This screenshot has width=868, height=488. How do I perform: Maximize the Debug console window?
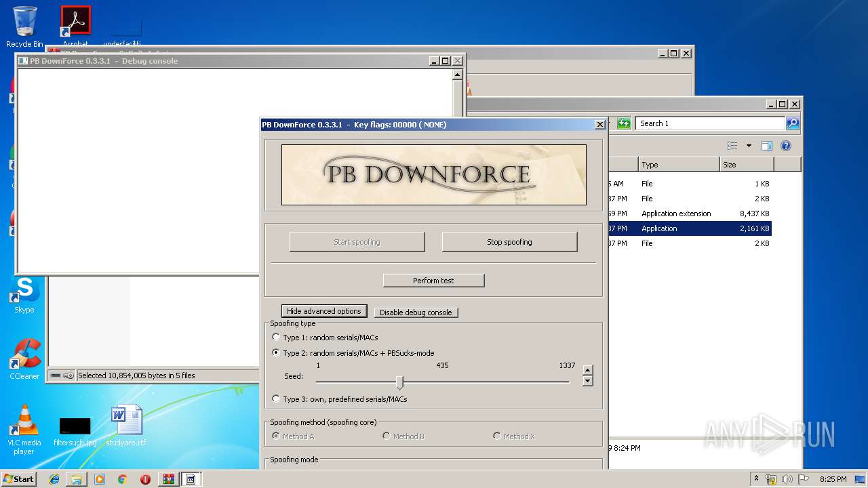click(x=446, y=61)
